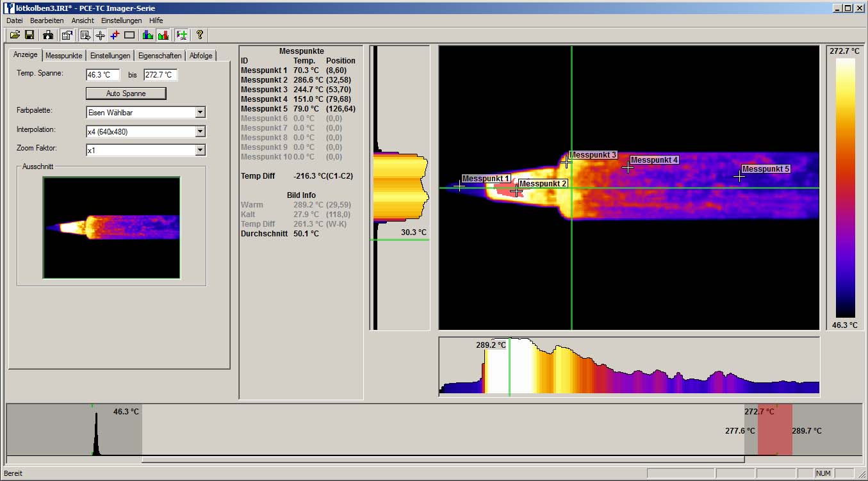
Task: Click the yellow question mark help icon
Action: point(199,35)
